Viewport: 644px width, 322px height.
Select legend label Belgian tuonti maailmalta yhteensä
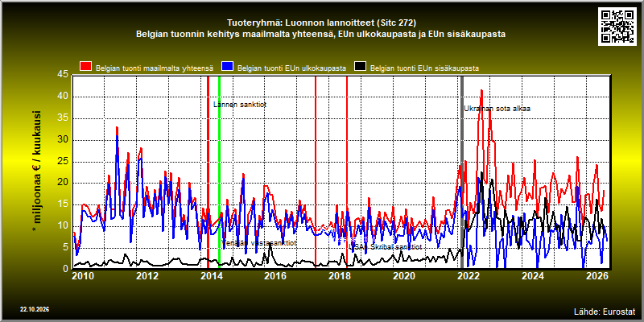coord(155,68)
